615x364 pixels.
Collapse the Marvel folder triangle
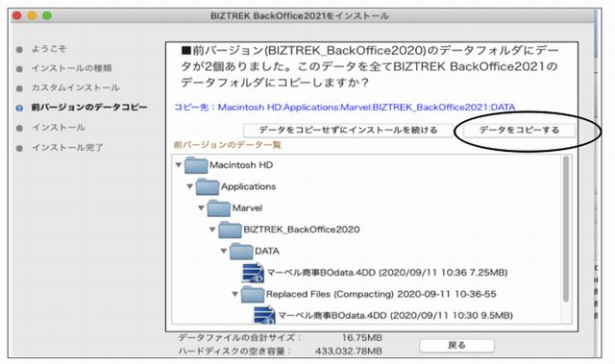click(201, 208)
